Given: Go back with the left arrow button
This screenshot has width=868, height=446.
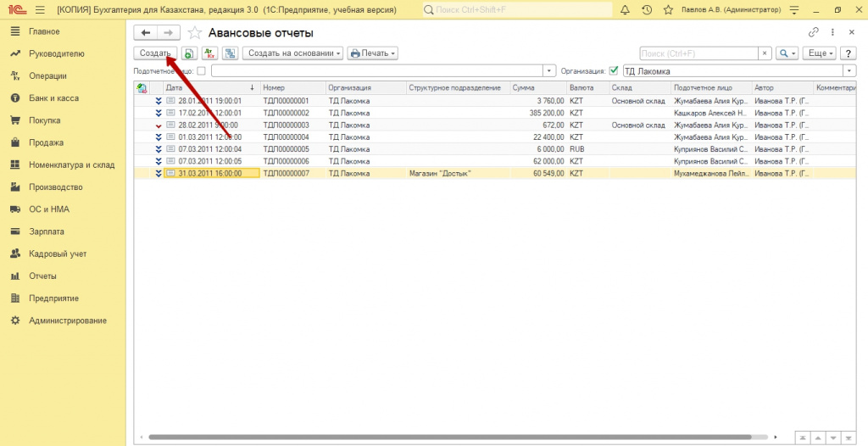Looking at the screenshot, I should 146,32.
